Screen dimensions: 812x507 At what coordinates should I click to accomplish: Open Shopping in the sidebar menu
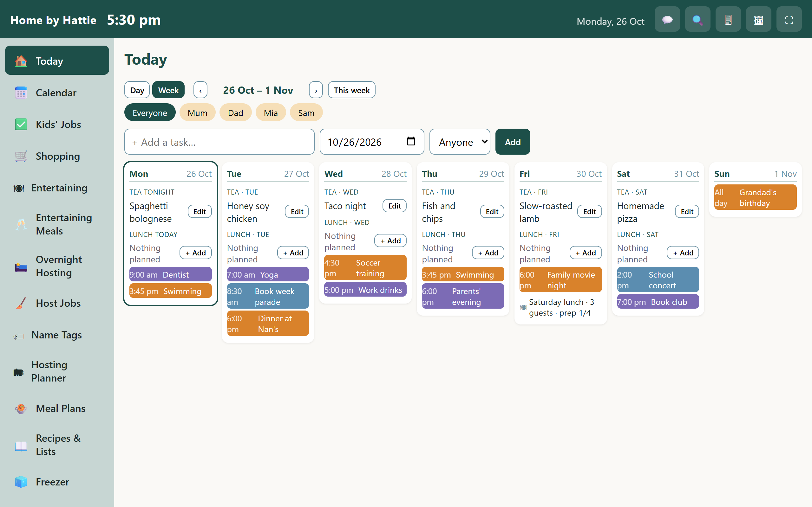(x=57, y=156)
